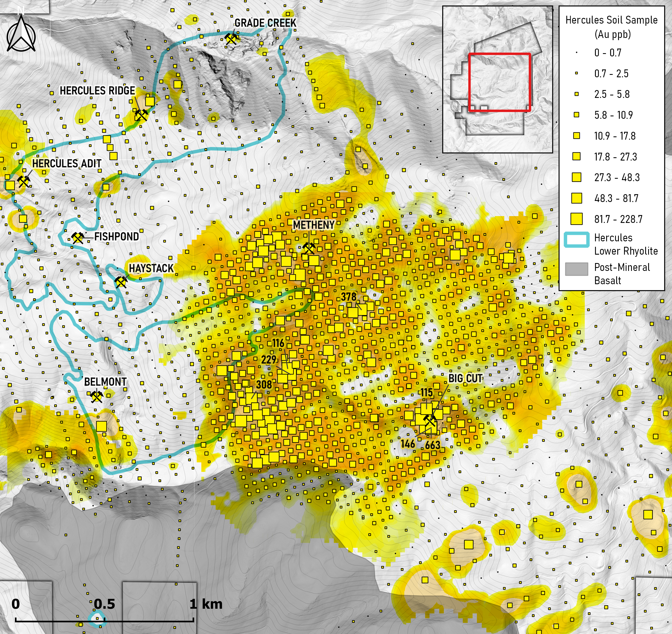Click the Hercules Lower Rhyolite legend text
Viewport: 672px width, 634px height.
coord(626,244)
